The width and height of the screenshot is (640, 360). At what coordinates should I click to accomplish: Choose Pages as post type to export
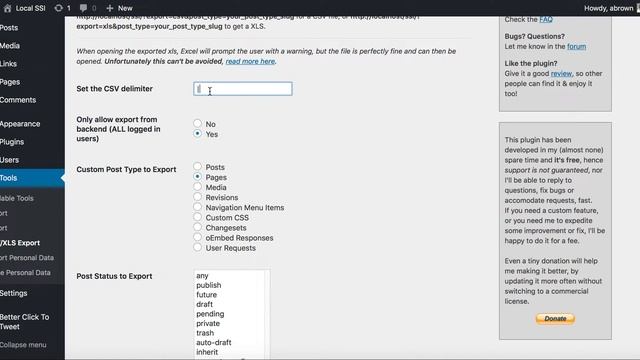coord(198,177)
